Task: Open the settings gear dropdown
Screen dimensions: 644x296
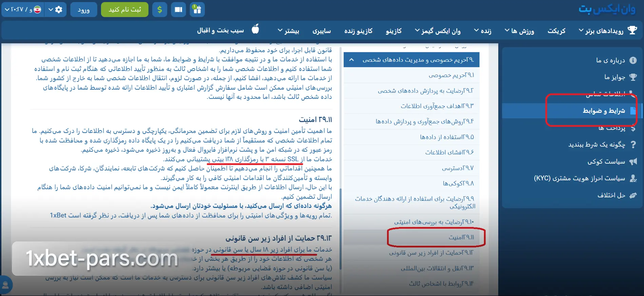Action: 55,9
